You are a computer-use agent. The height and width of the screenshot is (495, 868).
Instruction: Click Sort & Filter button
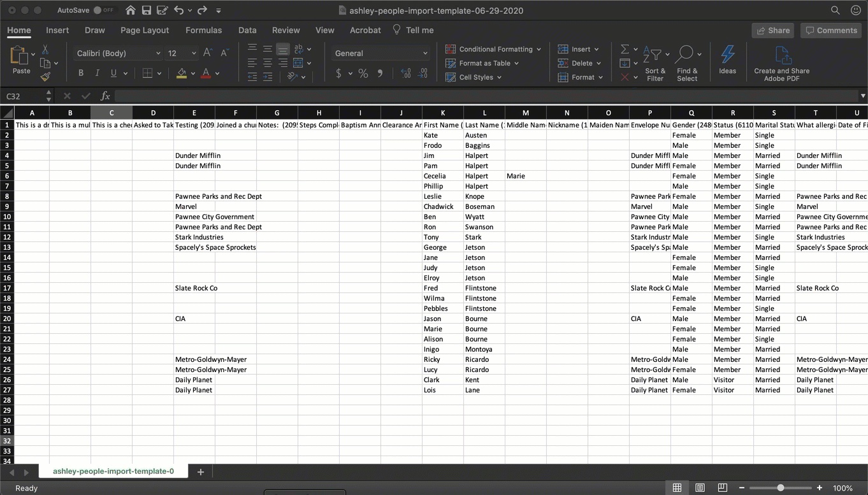coord(655,64)
